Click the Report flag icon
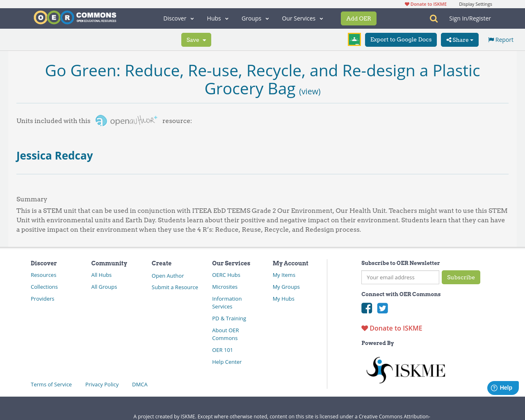The height and width of the screenshot is (420, 525). (491, 39)
